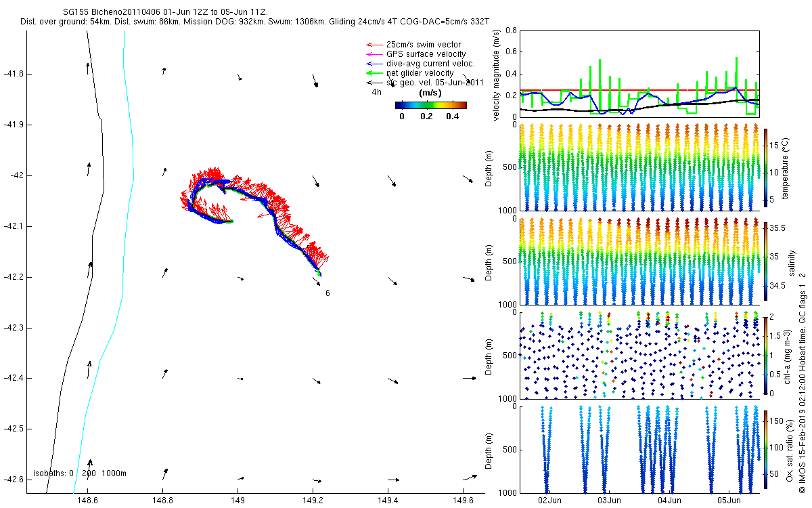Click the black sfc geo. vel. legend arrow

tap(374, 83)
